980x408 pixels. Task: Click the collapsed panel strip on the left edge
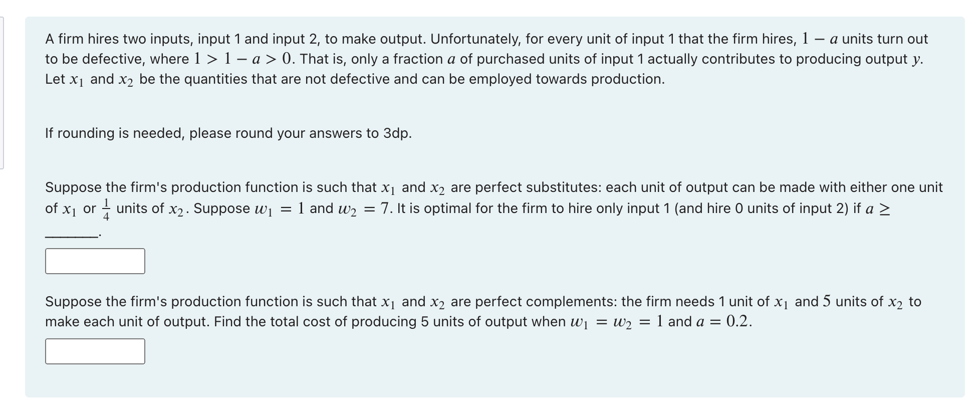(3, 90)
